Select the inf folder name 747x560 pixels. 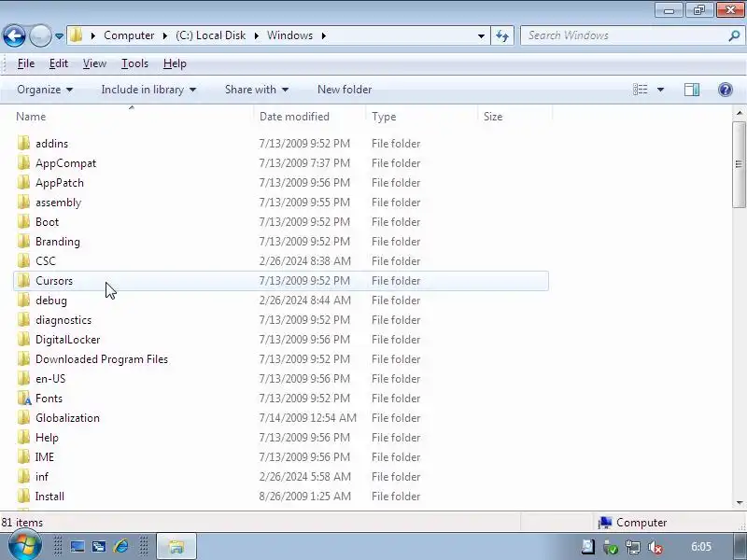[42, 477]
